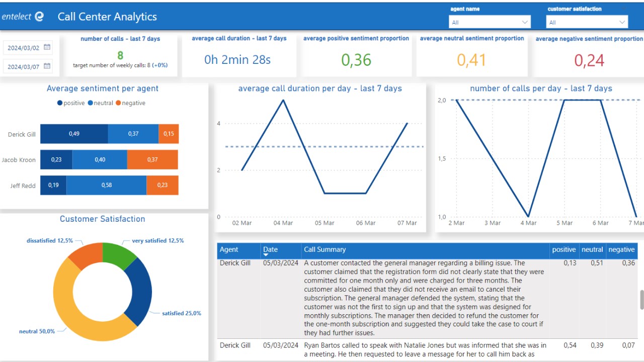This screenshot has width=644, height=362.
Task: Click the Customer Satisfaction chart title
Action: 103,219
